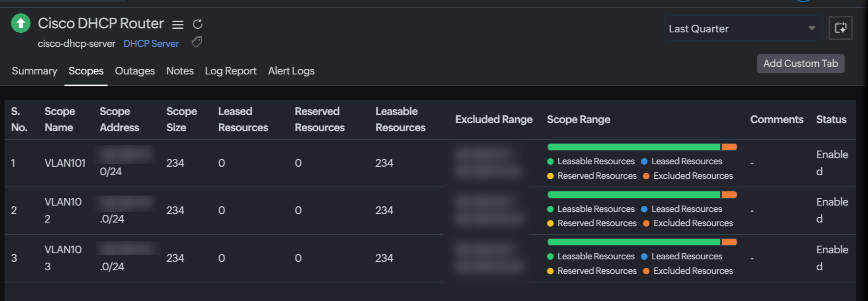Open the Outages tab
This screenshot has width=868, height=301.
135,71
